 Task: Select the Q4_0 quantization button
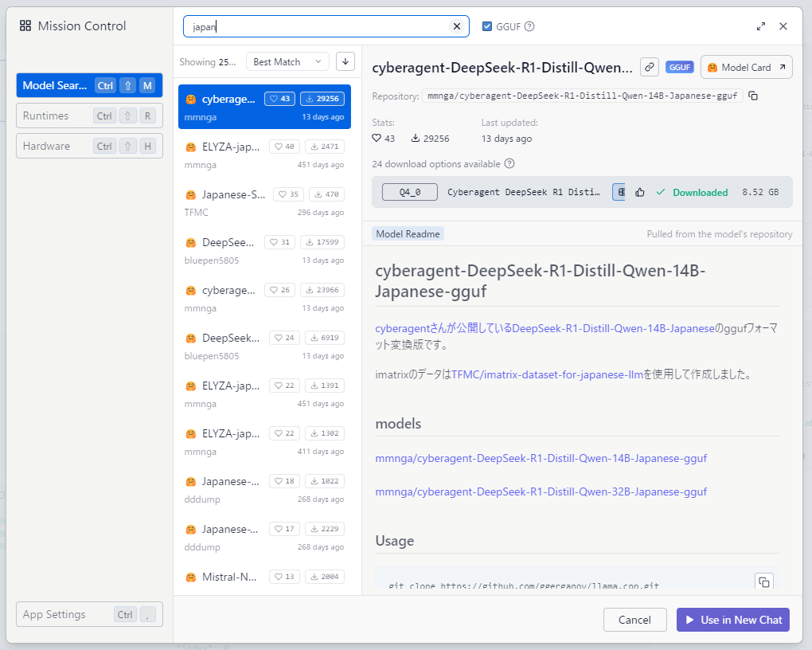coord(410,192)
